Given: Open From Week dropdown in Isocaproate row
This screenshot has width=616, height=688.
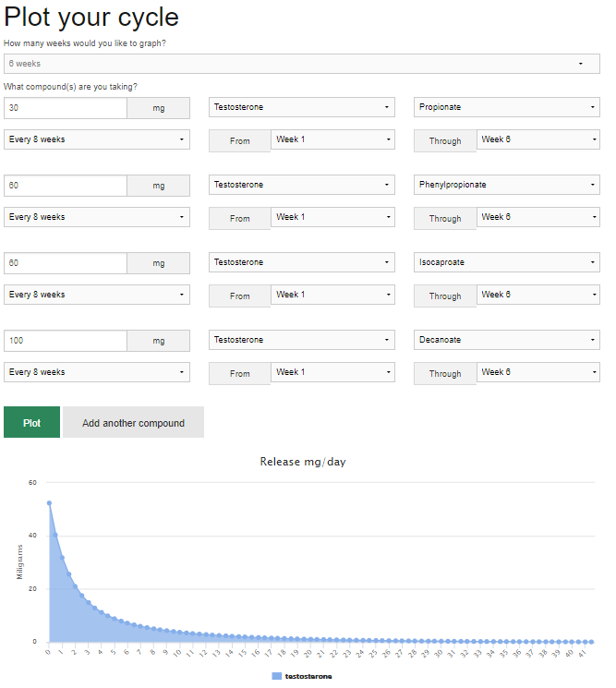Looking at the screenshot, I should [332, 296].
